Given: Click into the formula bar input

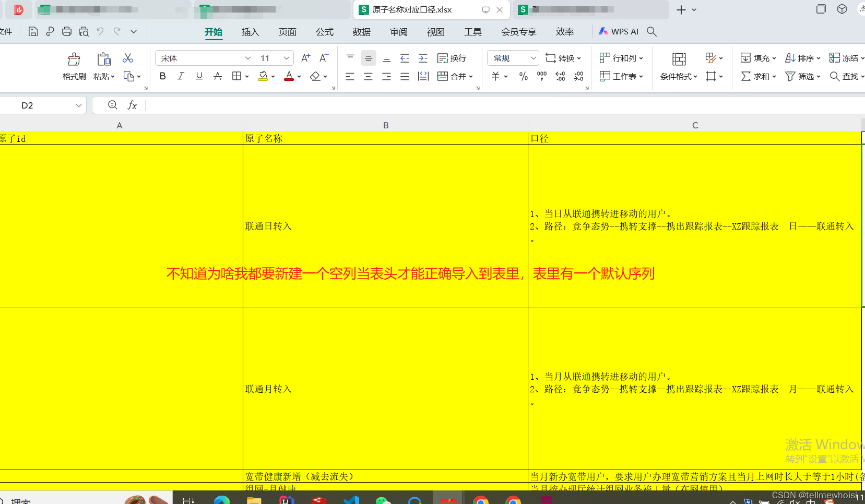Looking at the screenshot, I should click(x=505, y=105).
